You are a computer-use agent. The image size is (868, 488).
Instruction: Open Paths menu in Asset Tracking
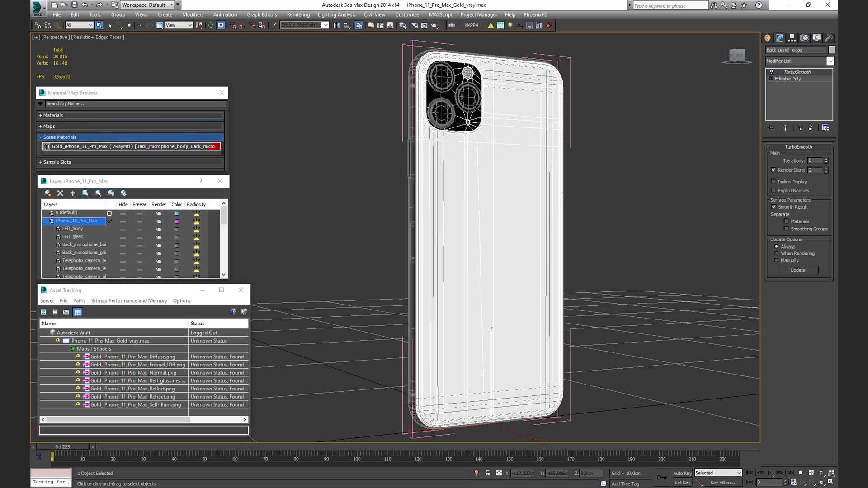click(x=79, y=301)
